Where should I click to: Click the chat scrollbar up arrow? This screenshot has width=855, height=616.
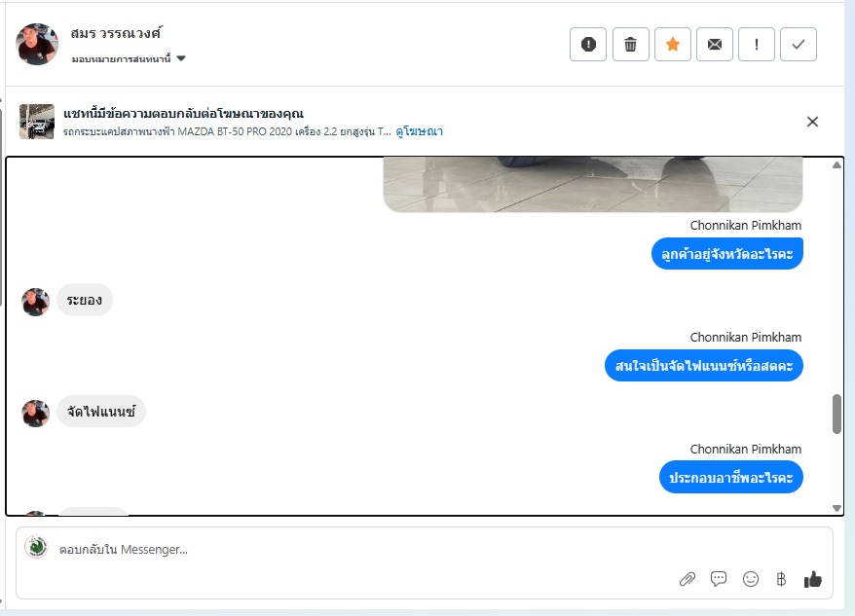[x=837, y=165]
